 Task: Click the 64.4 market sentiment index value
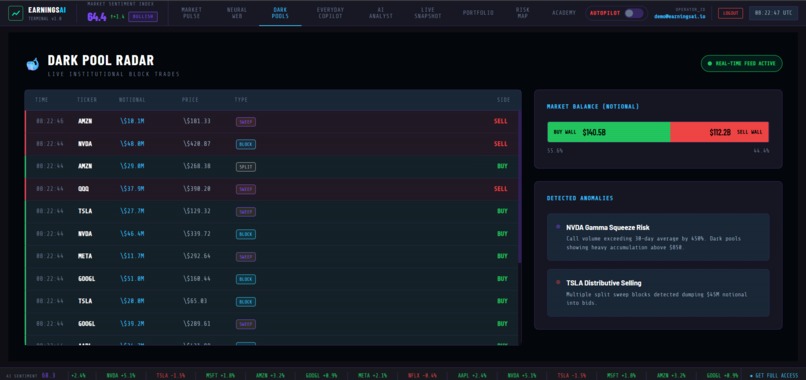coord(97,17)
